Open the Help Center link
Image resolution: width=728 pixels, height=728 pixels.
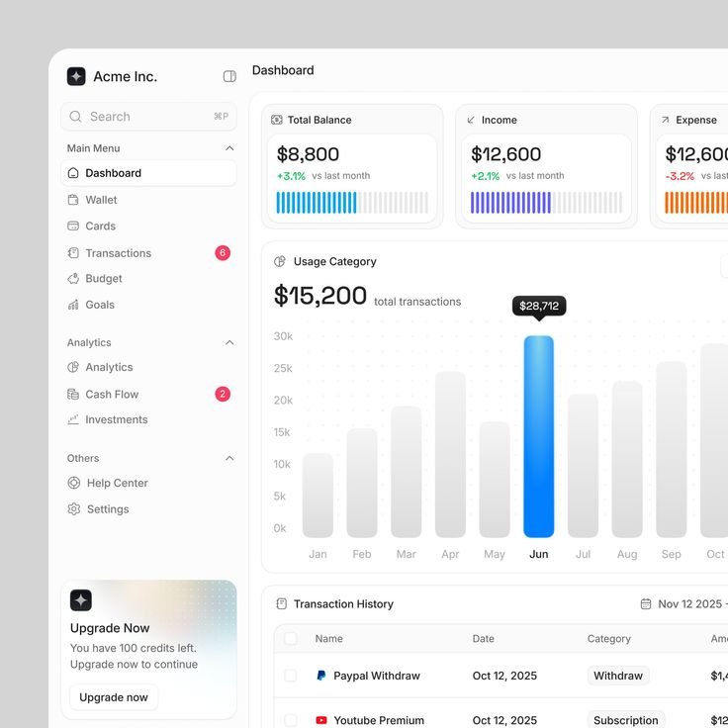[x=148, y=483]
